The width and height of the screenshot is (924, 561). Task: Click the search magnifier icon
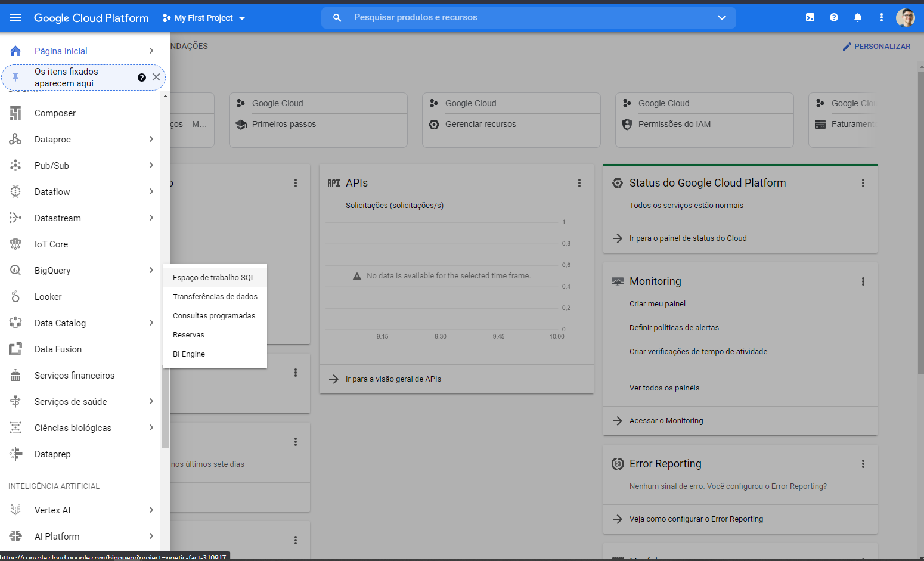coord(337,18)
